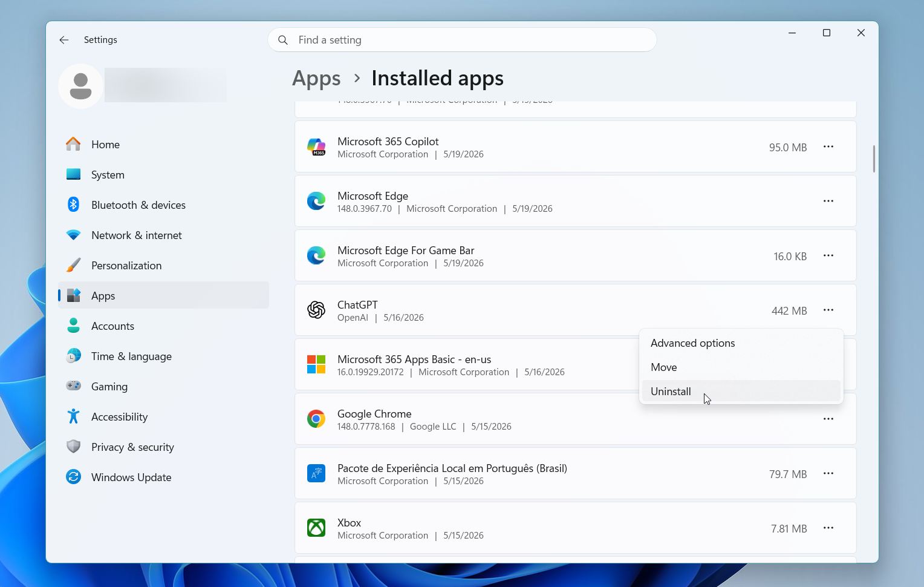Viewport: 924px width, 587px height.
Task: Click the ChatGPT app name
Action: point(357,304)
